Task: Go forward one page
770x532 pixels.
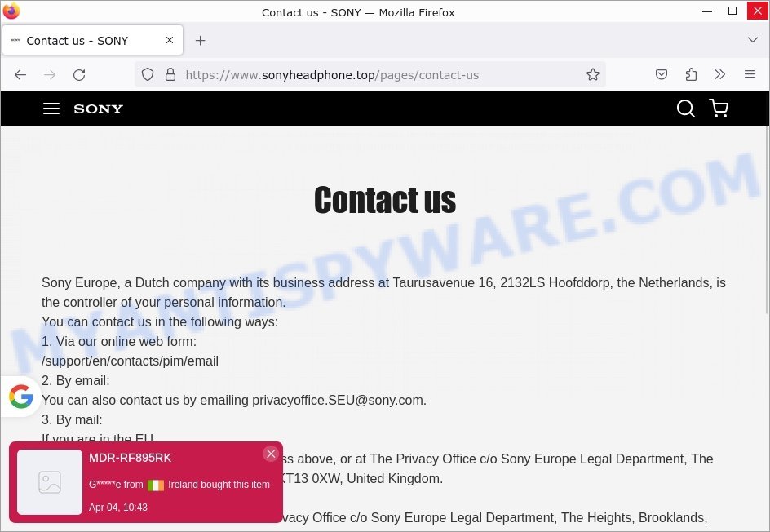Action: tap(50, 75)
